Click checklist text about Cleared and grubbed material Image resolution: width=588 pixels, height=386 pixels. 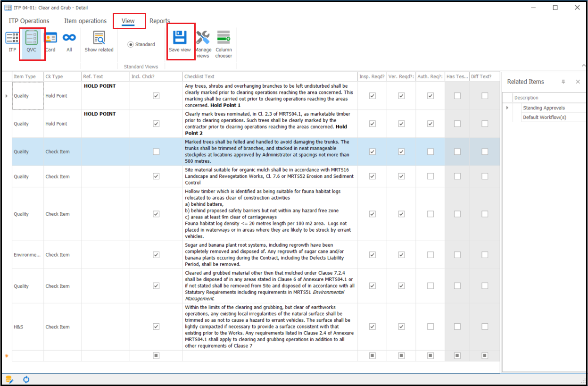click(x=270, y=286)
